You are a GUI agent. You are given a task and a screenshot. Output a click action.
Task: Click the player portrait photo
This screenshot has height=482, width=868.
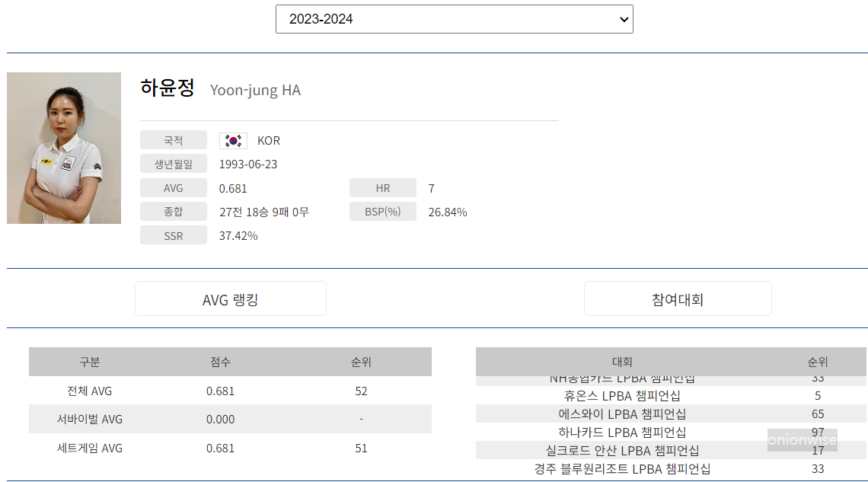[x=64, y=148]
